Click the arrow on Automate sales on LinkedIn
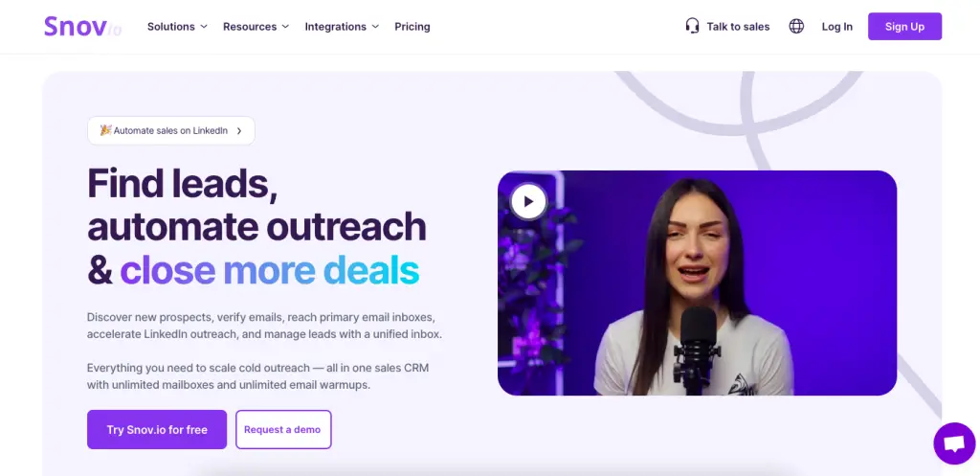The width and height of the screenshot is (980, 476). 238,130
